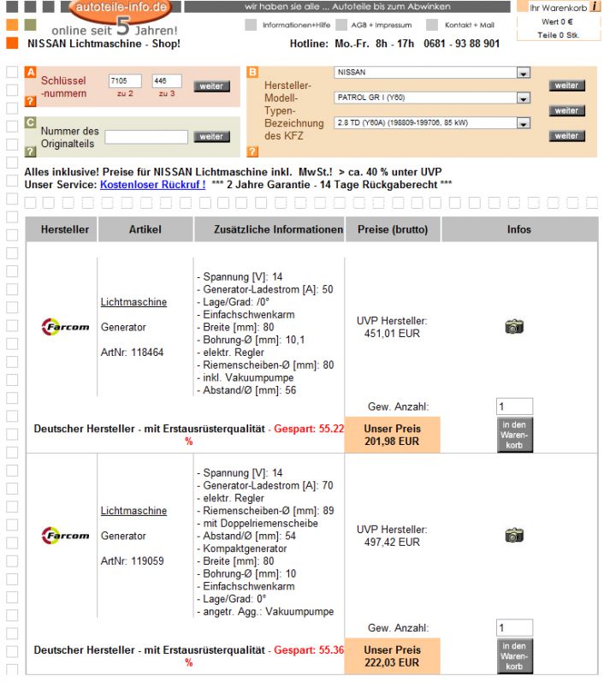
Task: Click the help icon in section C
Action: click(30, 151)
